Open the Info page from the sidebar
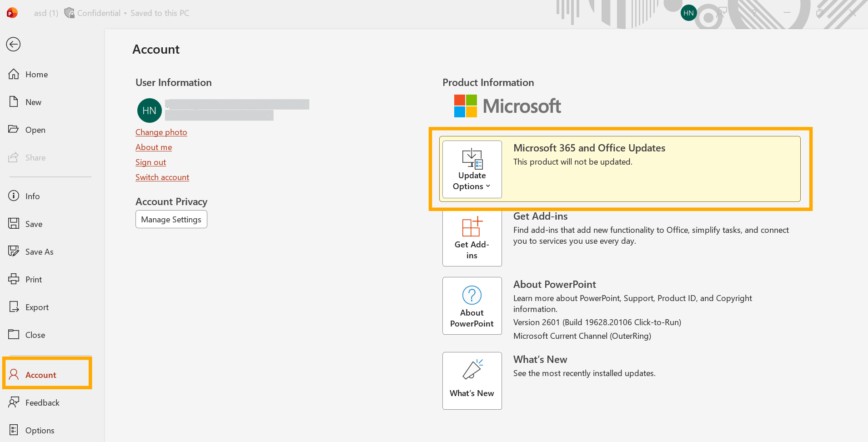The height and width of the screenshot is (442, 868). pyautogui.click(x=24, y=196)
